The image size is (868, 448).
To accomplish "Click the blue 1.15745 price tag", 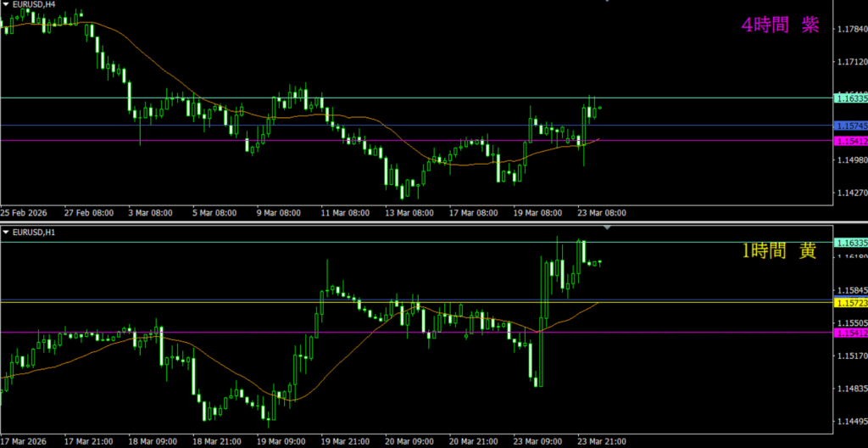I will click(850, 126).
